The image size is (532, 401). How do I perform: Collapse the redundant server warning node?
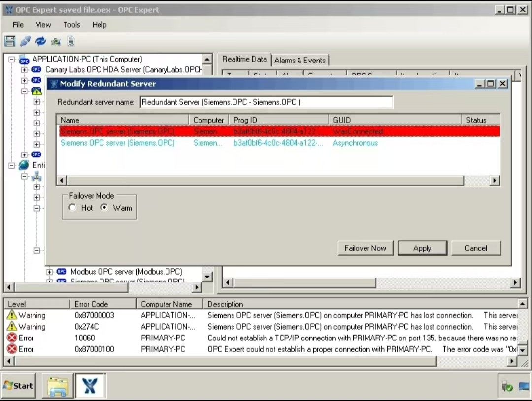pyautogui.click(x=24, y=91)
